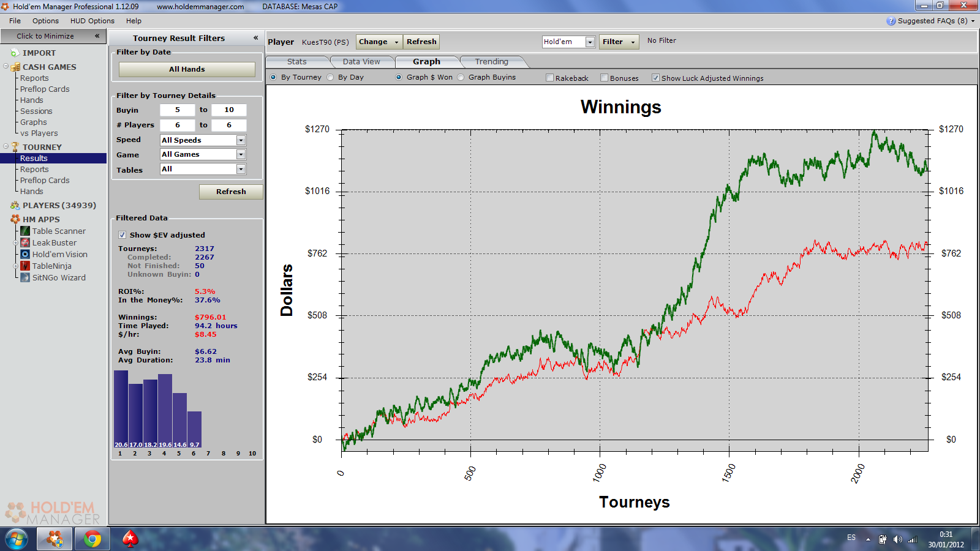Show hidden tray icons arrow
Screen dimensions: 980x551
[x=868, y=539]
